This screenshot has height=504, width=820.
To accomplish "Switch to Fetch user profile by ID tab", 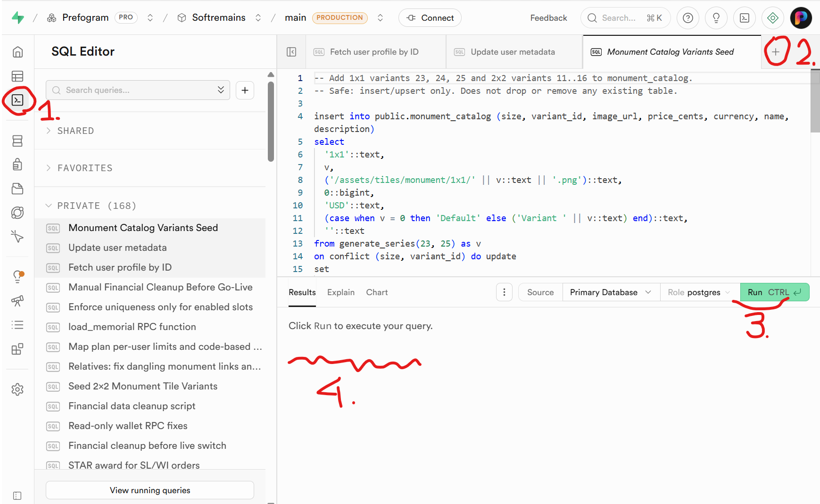I will tap(374, 52).
